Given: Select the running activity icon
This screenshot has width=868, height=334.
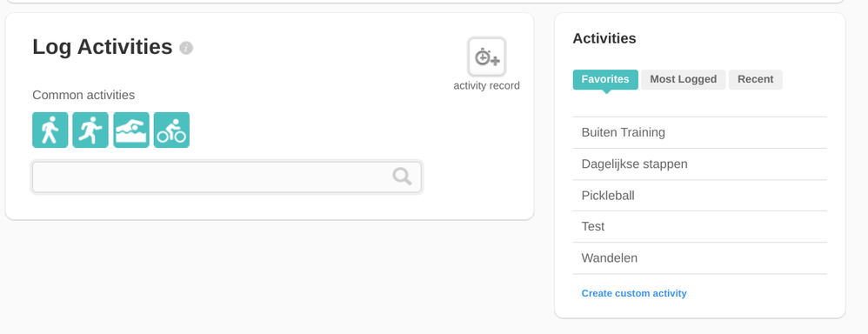Looking at the screenshot, I should point(90,130).
